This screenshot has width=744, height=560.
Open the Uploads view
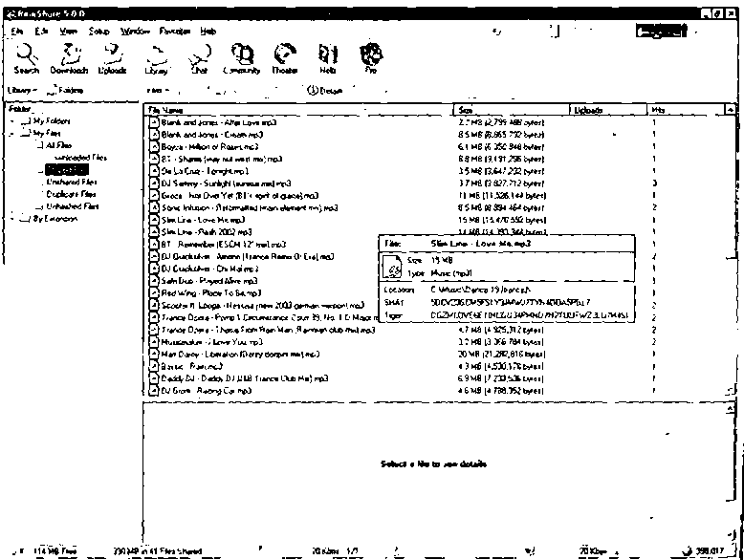113,59
